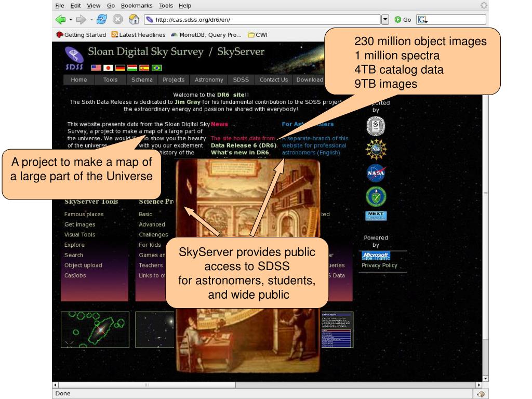
Task: Click the Astronomy navigation tab
Action: (209, 79)
